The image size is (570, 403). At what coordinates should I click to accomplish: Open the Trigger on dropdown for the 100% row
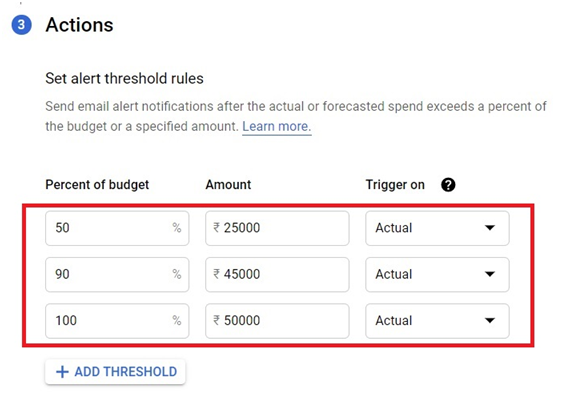click(x=437, y=321)
